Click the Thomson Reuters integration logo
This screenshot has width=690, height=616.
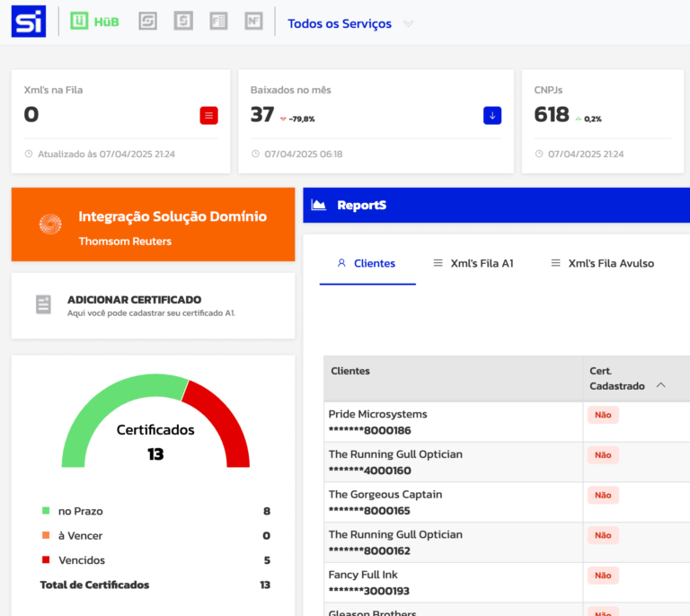50,224
